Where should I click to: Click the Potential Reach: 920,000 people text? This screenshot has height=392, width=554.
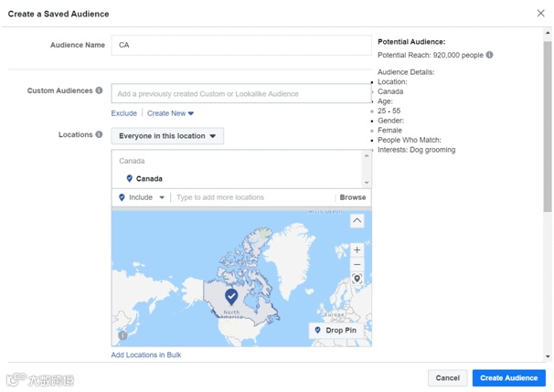tap(431, 55)
